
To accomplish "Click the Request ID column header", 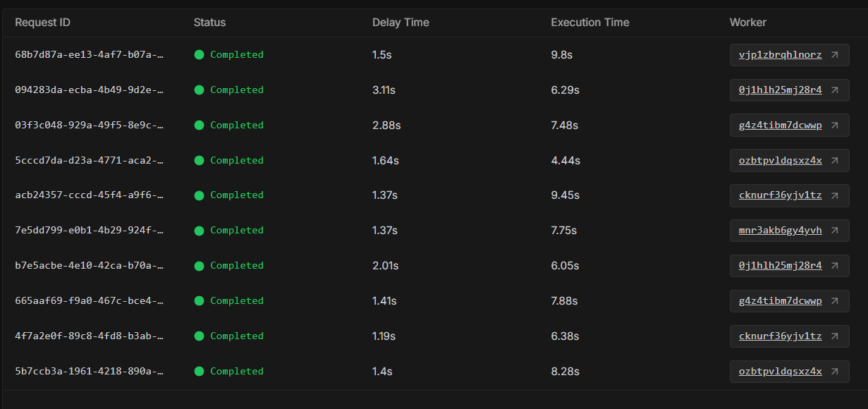I will [42, 23].
